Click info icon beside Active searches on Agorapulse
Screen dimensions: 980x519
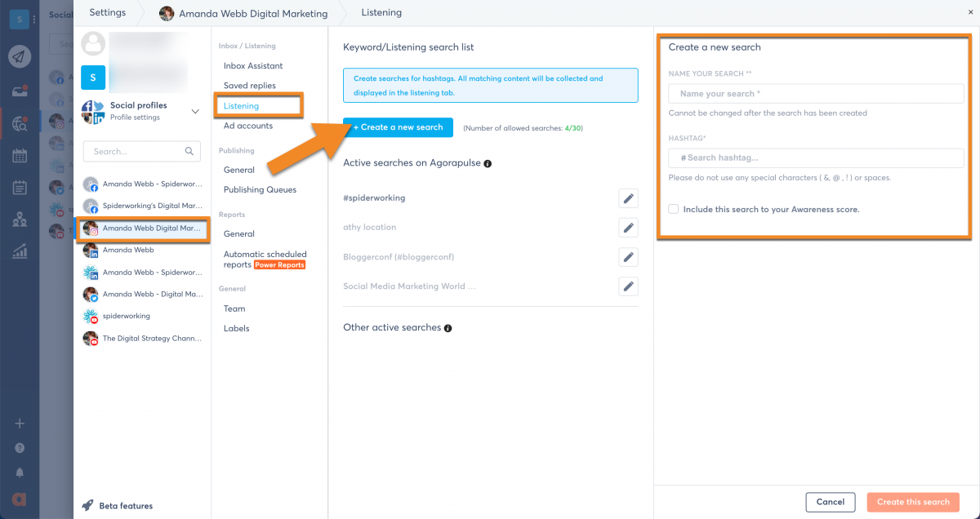click(488, 164)
